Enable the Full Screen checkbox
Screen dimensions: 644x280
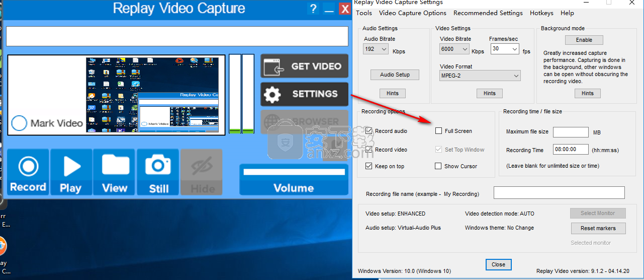tap(438, 131)
